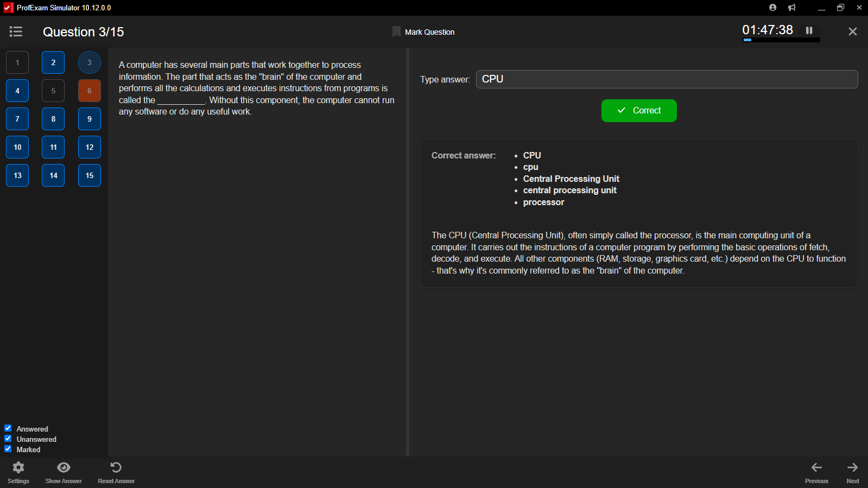Navigate to question 1 tile
Viewport: 868px width, 488px height.
coord(17,62)
